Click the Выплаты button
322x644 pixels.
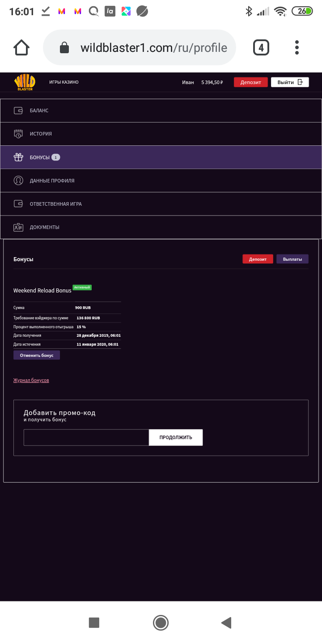click(x=292, y=259)
